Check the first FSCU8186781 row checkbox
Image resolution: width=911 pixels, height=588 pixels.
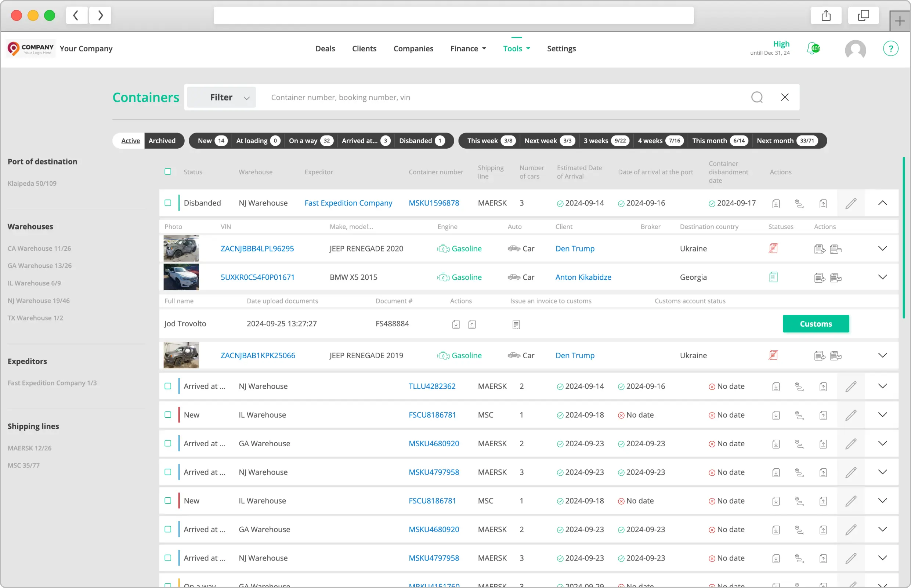tap(168, 415)
